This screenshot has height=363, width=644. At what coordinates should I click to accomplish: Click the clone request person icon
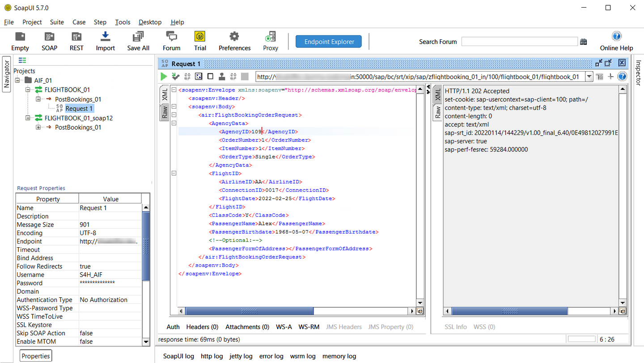pyautogui.click(x=221, y=76)
